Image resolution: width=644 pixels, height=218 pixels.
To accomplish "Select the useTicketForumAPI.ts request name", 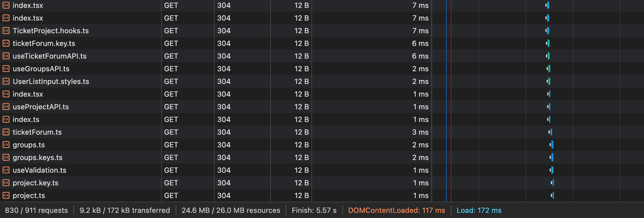I will pos(49,56).
